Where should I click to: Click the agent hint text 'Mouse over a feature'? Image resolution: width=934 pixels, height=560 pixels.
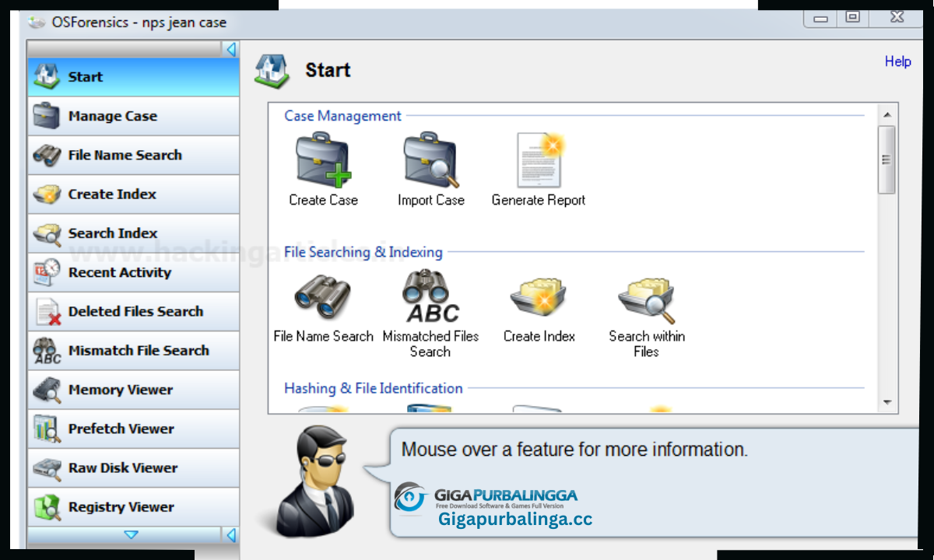(574, 450)
